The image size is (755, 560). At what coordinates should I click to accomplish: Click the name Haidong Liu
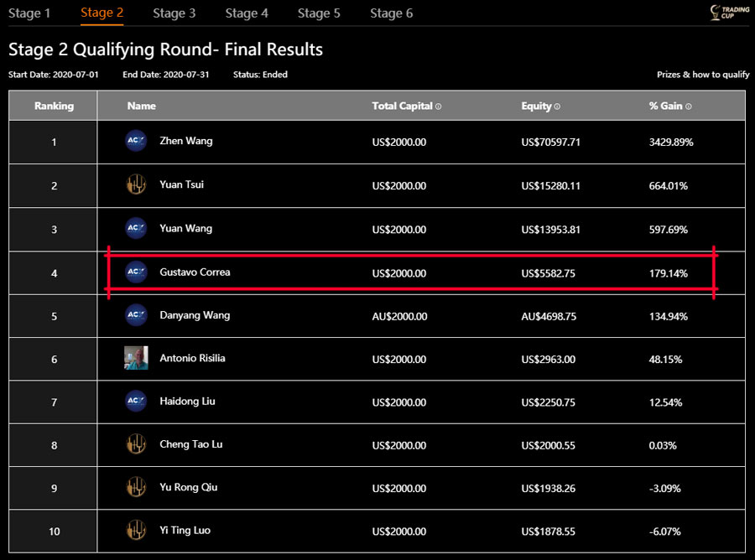(187, 402)
